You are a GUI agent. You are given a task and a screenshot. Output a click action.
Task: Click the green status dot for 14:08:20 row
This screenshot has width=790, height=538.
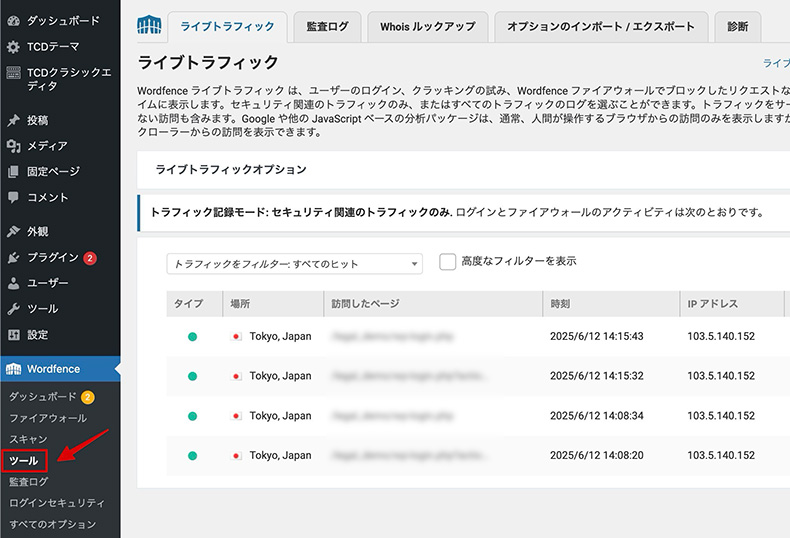(192, 456)
